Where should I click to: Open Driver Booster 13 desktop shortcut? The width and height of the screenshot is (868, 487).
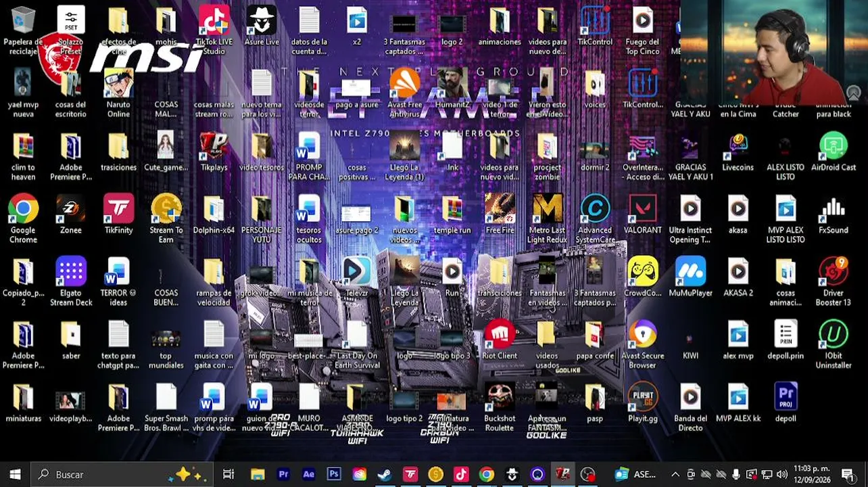click(x=834, y=282)
